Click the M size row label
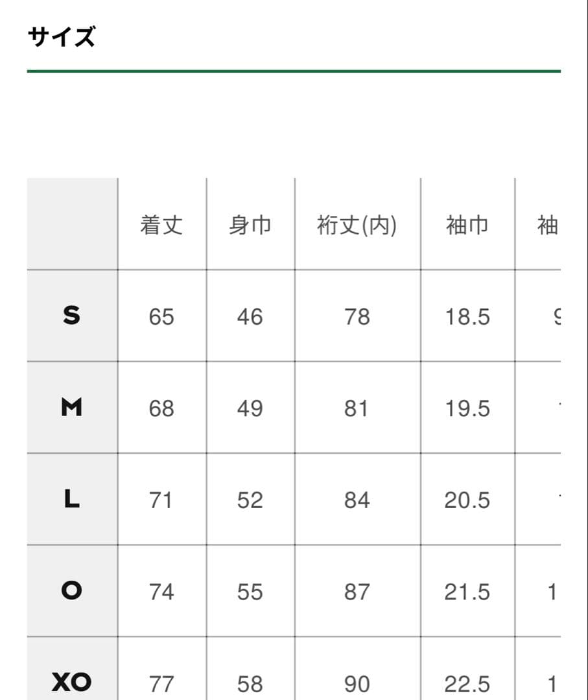588x700 pixels. click(x=72, y=408)
